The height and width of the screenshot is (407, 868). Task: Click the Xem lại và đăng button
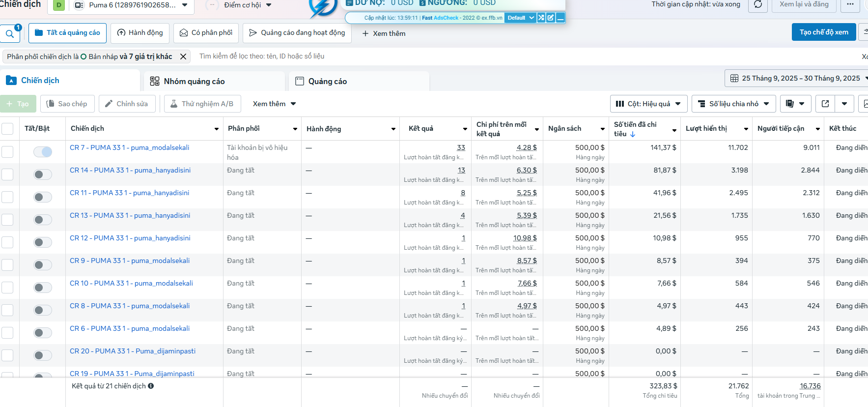804,4
